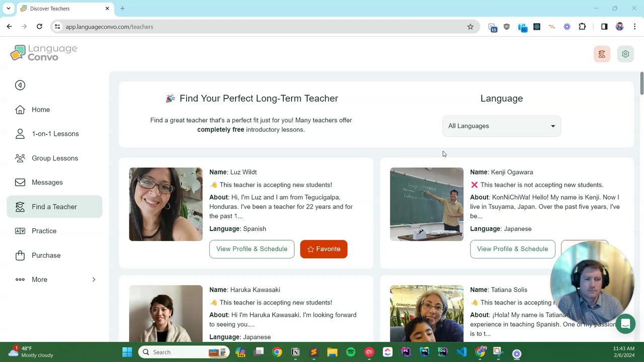644x362 pixels.
Task: Click the page vertical scrollbar thumb
Action: tap(641, 83)
